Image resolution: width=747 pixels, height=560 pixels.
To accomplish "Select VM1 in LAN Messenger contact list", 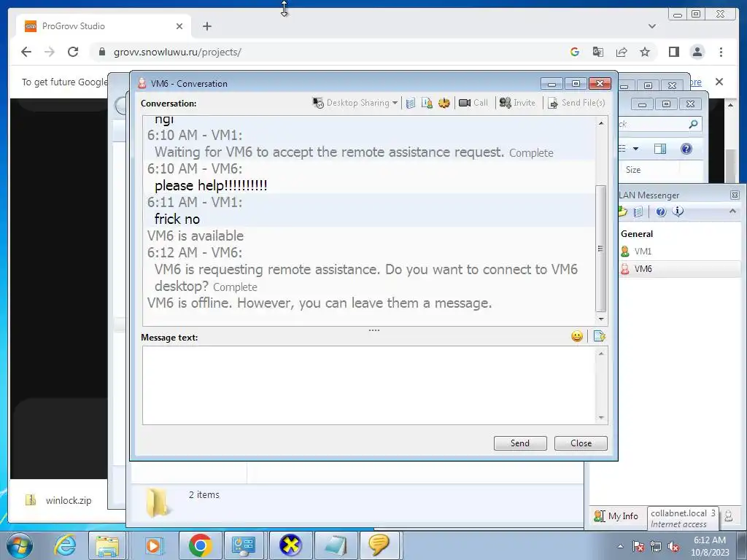I will [x=643, y=252].
